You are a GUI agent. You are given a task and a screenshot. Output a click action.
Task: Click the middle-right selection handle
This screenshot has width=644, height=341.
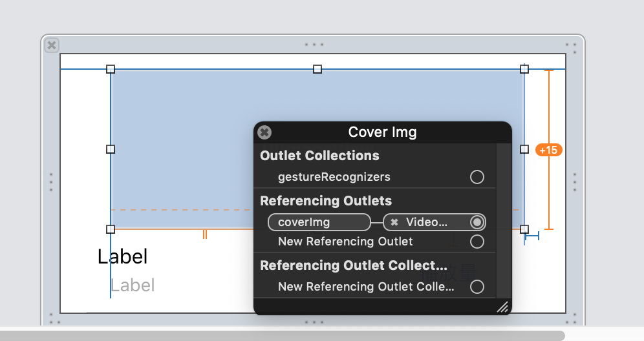[x=524, y=149]
